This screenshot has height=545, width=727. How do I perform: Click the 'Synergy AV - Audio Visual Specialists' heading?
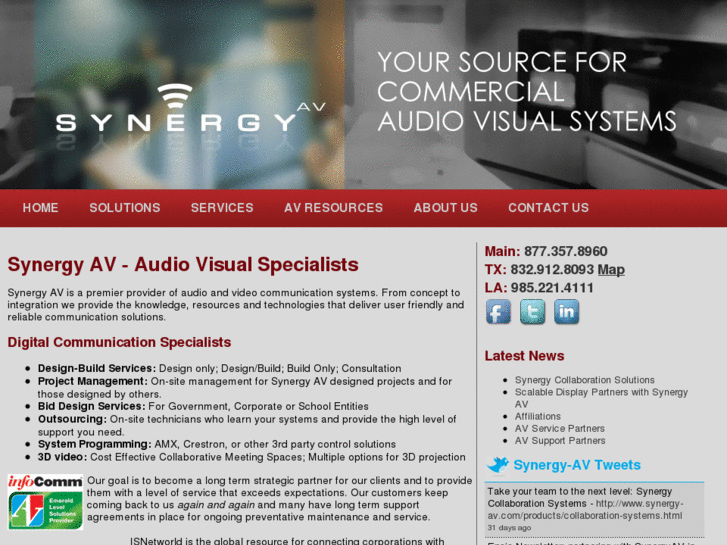tap(183, 264)
